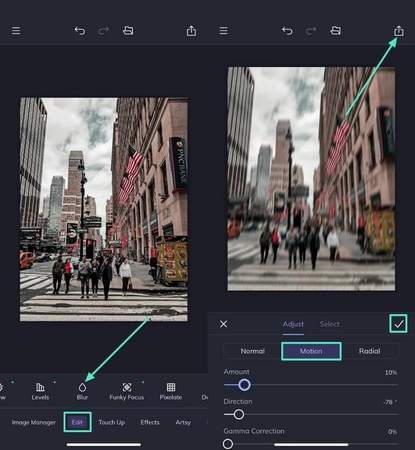Open the Adjust tab

(293, 324)
